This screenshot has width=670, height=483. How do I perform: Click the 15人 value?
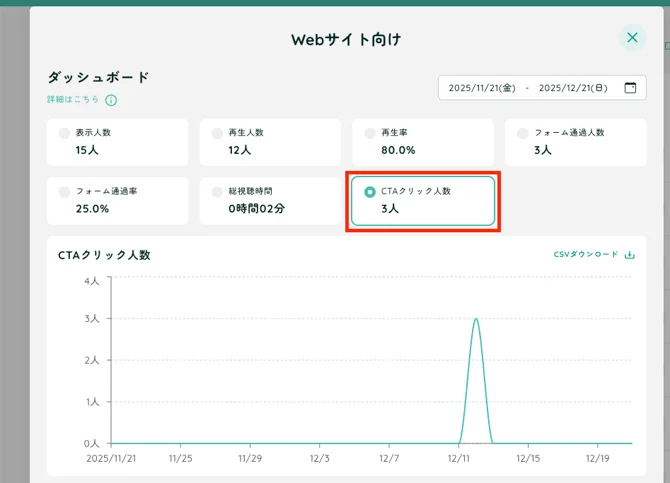[x=87, y=150]
